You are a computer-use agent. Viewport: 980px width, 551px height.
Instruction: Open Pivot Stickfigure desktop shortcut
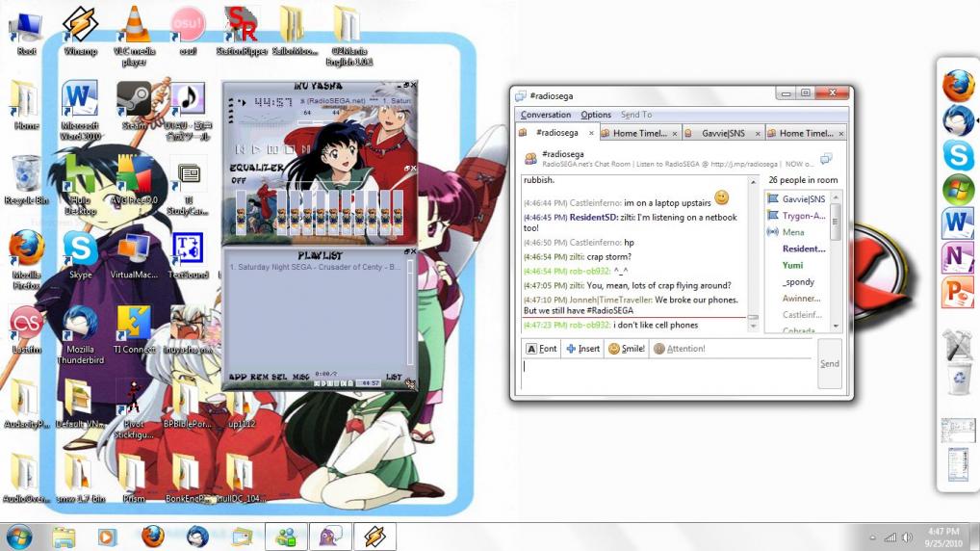[134, 408]
